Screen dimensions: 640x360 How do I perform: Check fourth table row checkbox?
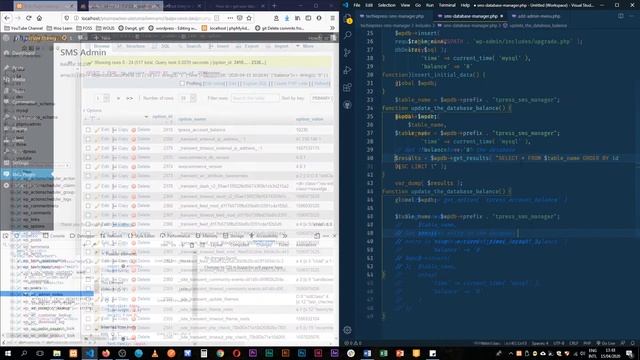[88, 158]
